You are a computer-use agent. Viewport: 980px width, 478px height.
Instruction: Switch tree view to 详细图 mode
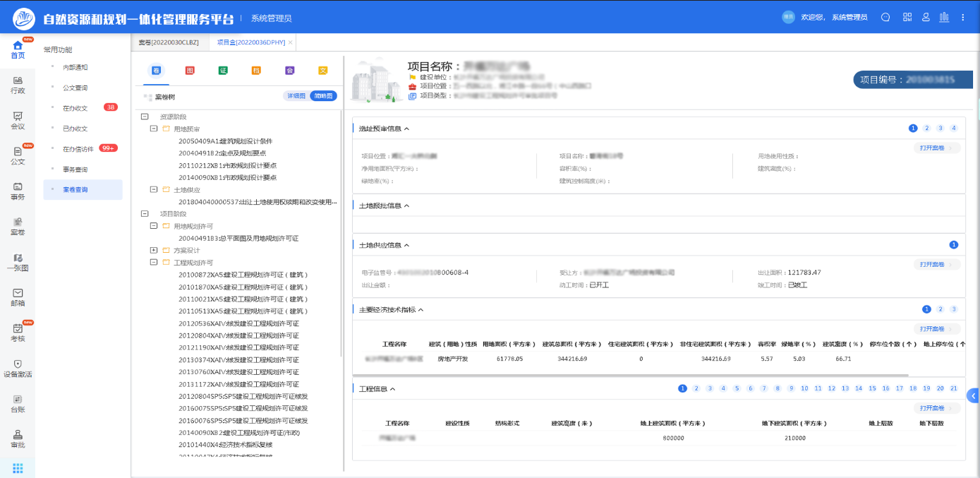coord(296,96)
